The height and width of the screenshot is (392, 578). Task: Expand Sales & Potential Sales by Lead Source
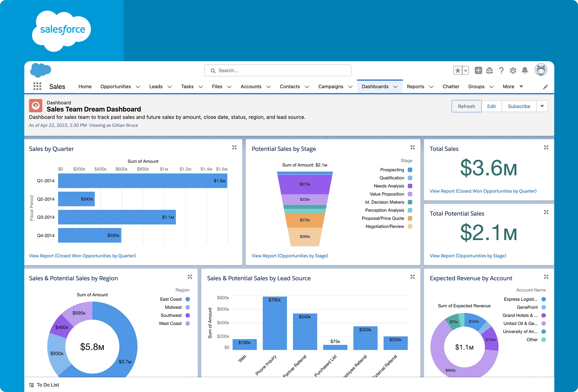point(412,277)
